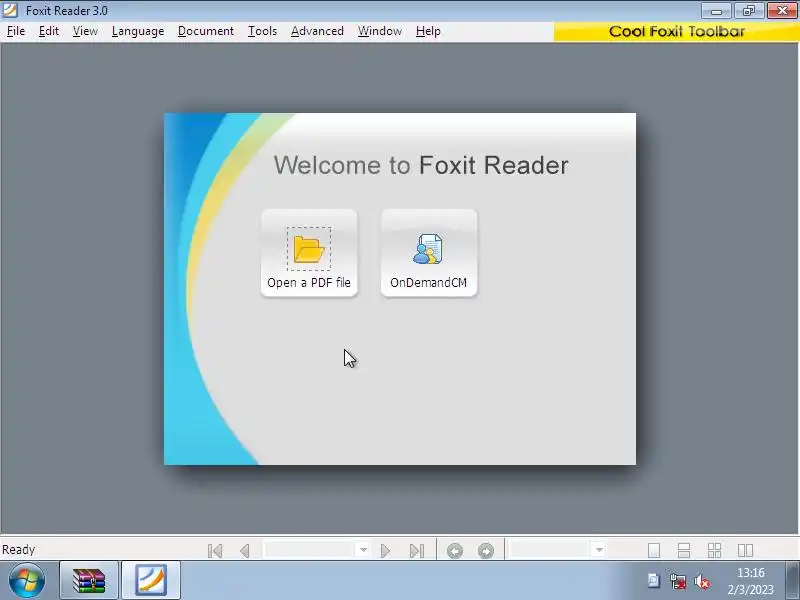This screenshot has width=800, height=600.
Task: Click the OnDemandCM button
Action: [429, 253]
